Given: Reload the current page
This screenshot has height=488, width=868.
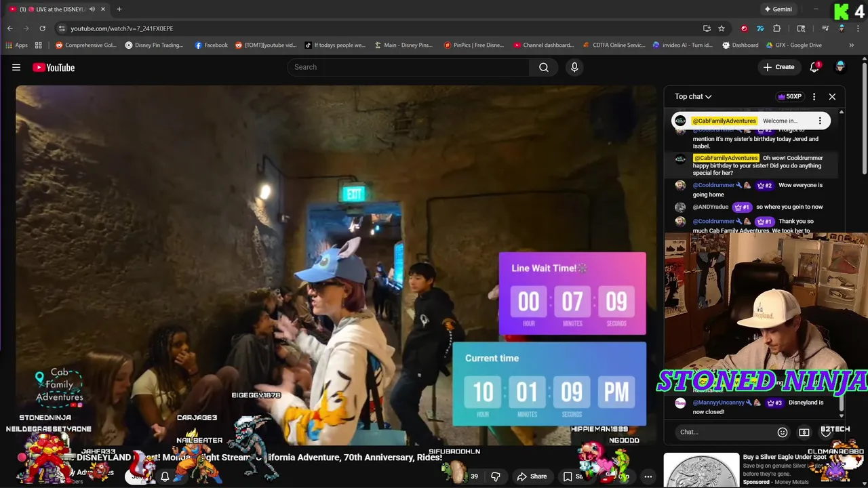Looking at the screenshot, I should tap(42, 28).
